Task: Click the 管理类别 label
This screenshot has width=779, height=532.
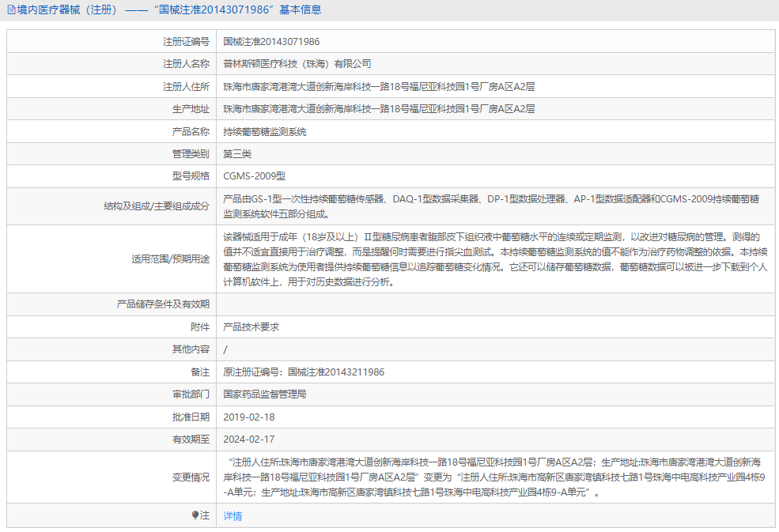Action: click(x=191, y=154)
